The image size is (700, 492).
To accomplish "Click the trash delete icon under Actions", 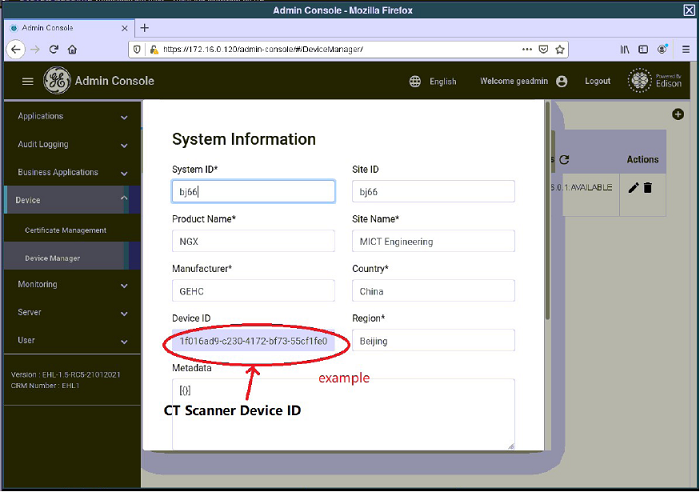I will click(648, 187).
